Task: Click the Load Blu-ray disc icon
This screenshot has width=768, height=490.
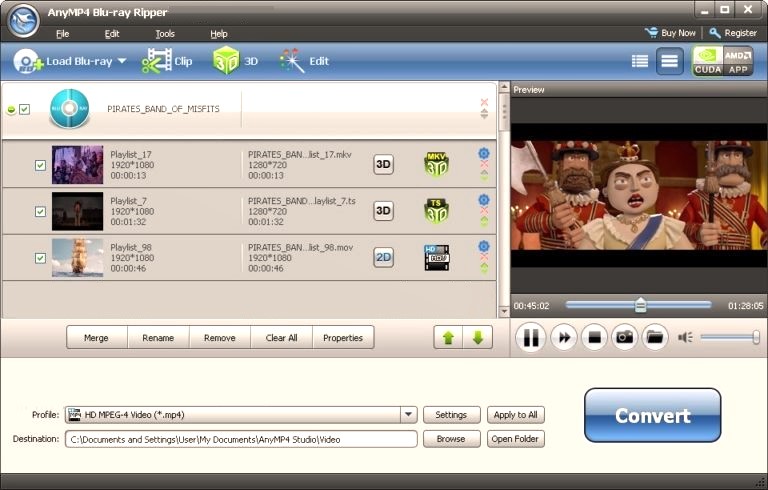Action: coord(27,62)
